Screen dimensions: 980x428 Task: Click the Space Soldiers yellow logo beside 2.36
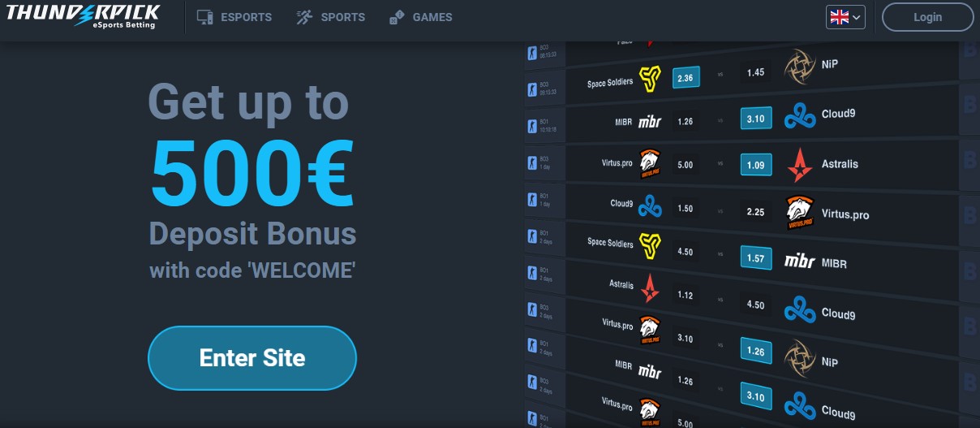click(x=651, y=79)
